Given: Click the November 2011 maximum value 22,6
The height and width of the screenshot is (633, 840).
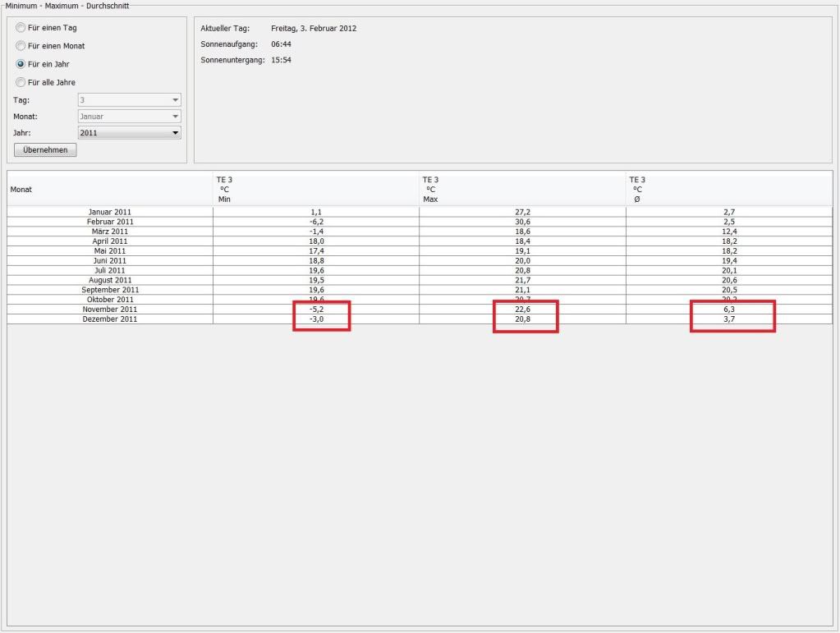Looking at the screenshot, I should click(x=522, y=310).
